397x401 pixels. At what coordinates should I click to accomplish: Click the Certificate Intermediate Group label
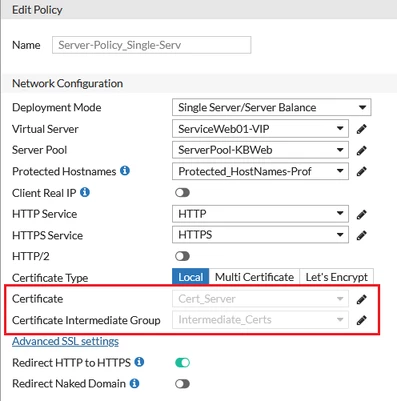(x=86, y=320)
